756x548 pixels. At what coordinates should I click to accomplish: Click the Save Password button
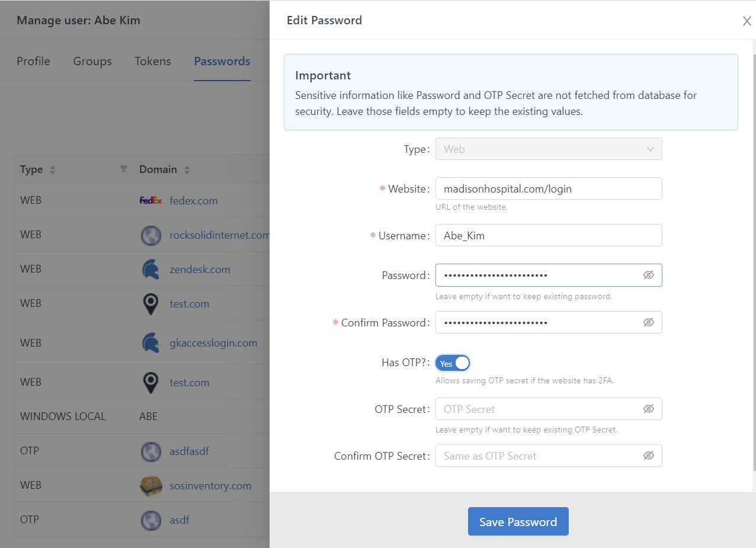point(518,521)
